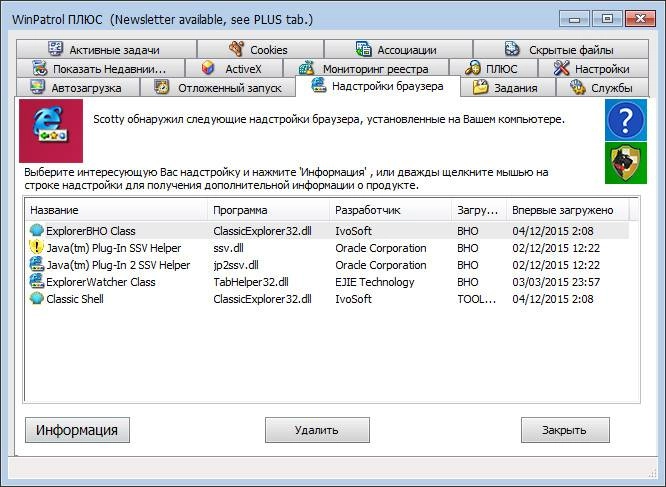Click the Отложенный запуск clock icon
The image size is (666, 487).
click(161, 87)
